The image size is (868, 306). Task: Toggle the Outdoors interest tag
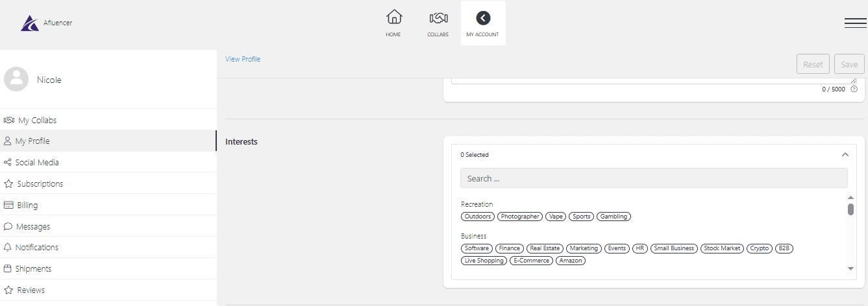(478, 217)
